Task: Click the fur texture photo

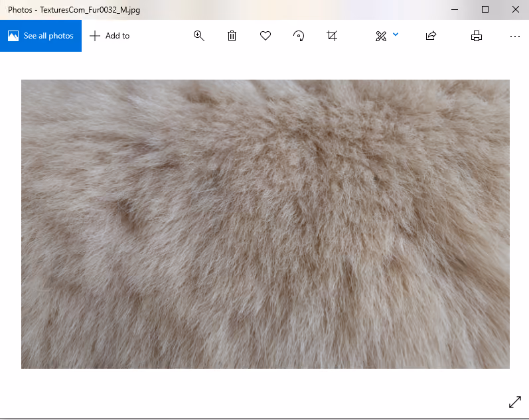Action: (x=265, y=224)
